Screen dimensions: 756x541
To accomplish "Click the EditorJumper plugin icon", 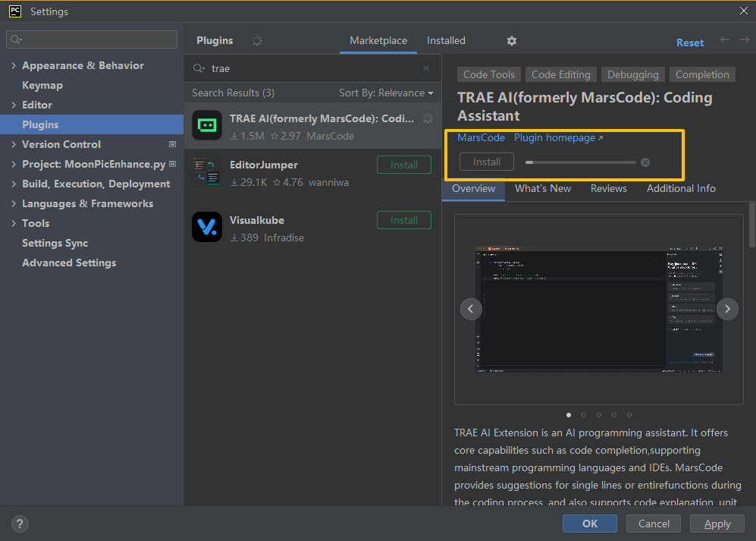I will [x=207, y=171].
